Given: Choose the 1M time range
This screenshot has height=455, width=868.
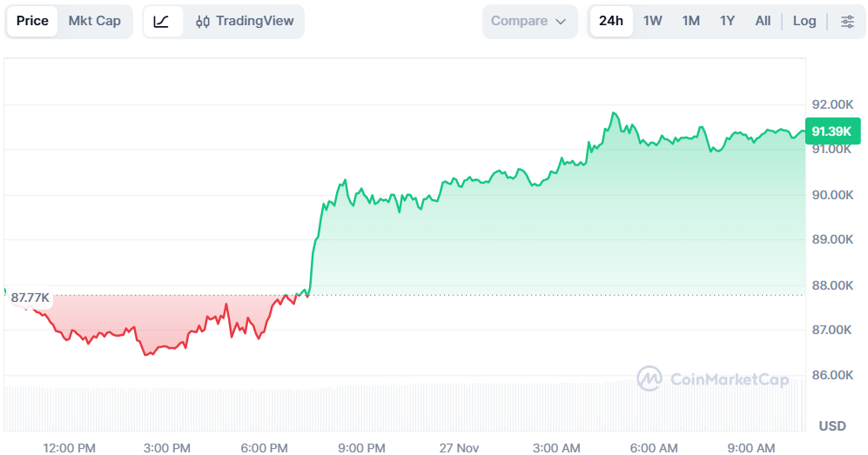Looking at the screenshot, I should [690, 21].
